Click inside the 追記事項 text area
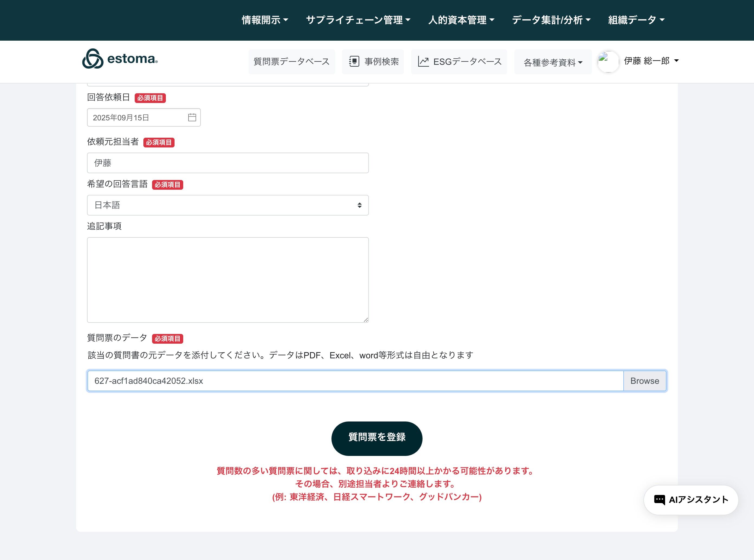The width and height of the screenshot is (754, 560). click(x=228, y=280)
